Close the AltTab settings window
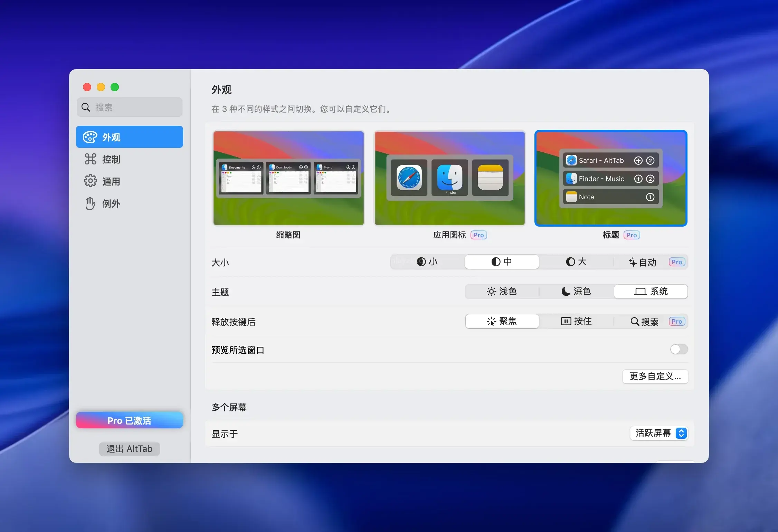Screen dimensions: 778x532 pyautogui.click(x=87, y=87)
